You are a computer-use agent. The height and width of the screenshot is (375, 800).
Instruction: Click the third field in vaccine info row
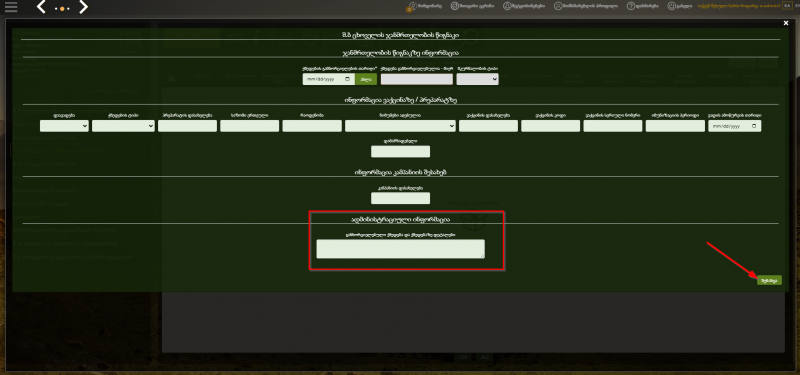point(188,126)
